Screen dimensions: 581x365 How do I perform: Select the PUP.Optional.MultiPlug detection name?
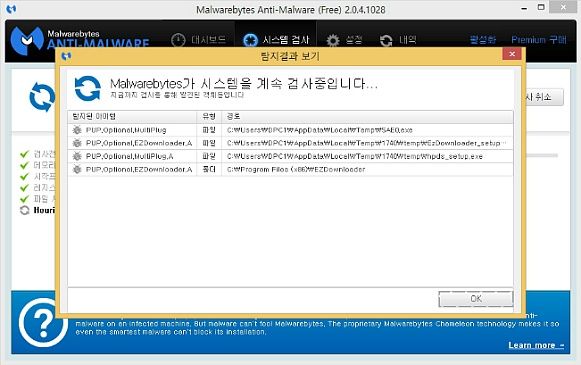pos(126,130)
